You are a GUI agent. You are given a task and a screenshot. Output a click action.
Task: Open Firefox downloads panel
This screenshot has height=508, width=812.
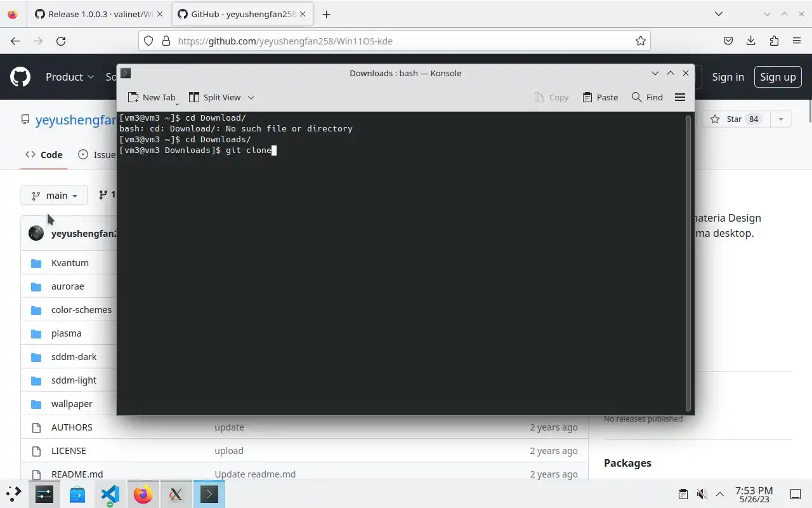[x=751, y=41]
